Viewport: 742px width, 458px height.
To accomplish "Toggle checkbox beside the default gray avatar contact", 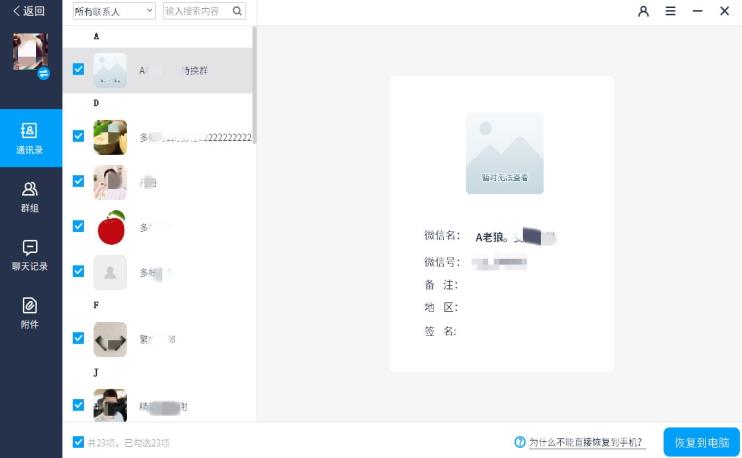I will click(79, 271).
